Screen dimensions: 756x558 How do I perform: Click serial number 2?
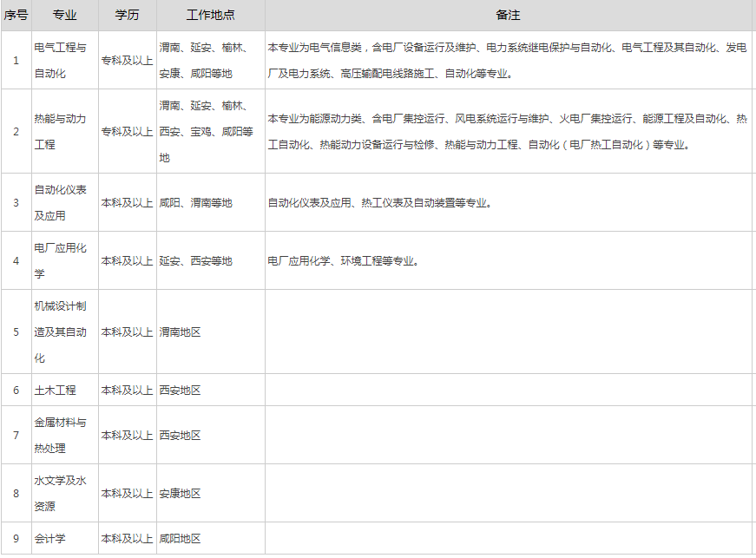coord(16,132)
